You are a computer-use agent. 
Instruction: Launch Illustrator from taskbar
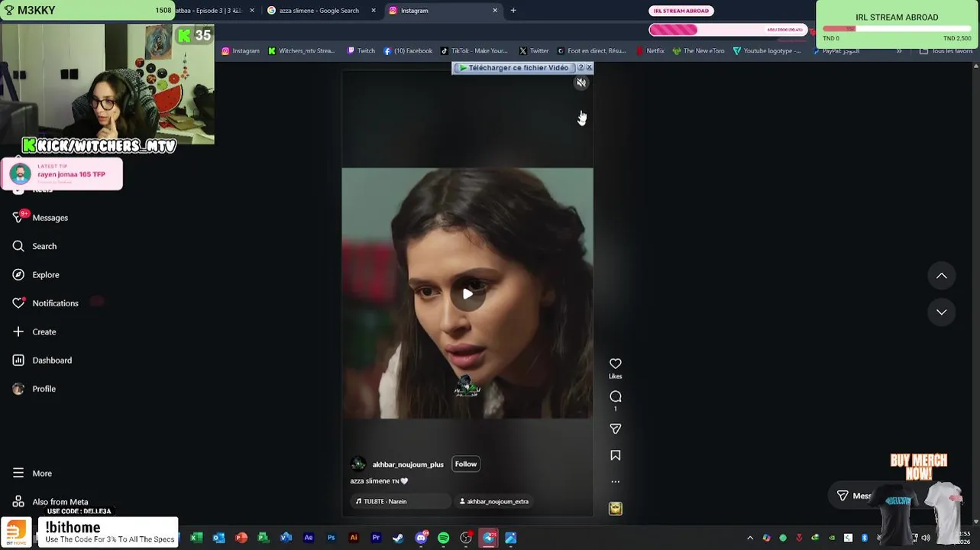354,538
